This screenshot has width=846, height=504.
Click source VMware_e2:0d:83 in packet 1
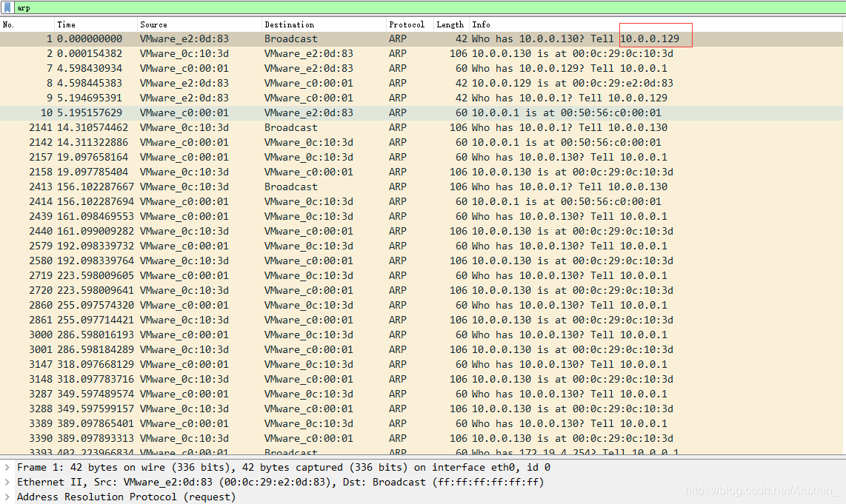(x=184, y=38)
